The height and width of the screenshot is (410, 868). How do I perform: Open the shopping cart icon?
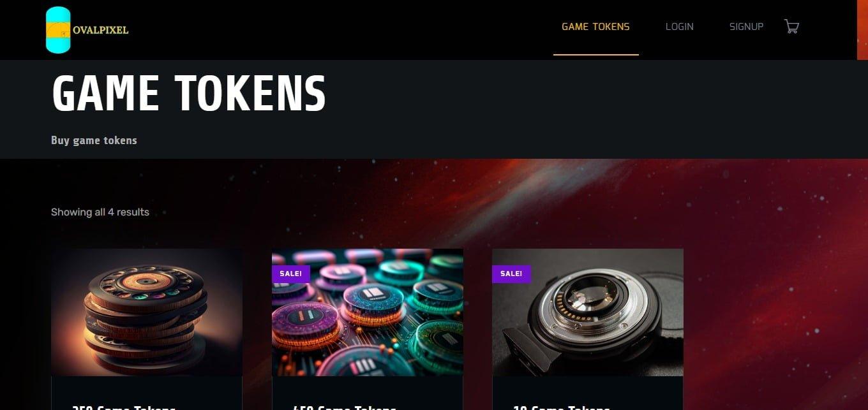coord(791,27)
